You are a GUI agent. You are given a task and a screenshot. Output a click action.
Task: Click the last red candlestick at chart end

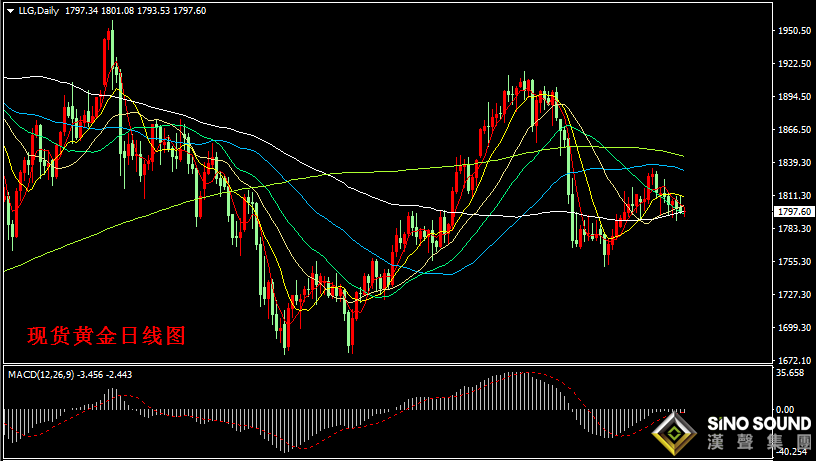[684, 211]
